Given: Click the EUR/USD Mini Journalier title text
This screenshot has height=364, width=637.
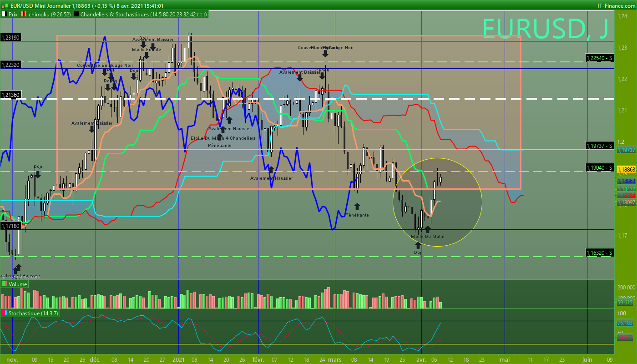Looking at the screenshot, I should [41, 5].
